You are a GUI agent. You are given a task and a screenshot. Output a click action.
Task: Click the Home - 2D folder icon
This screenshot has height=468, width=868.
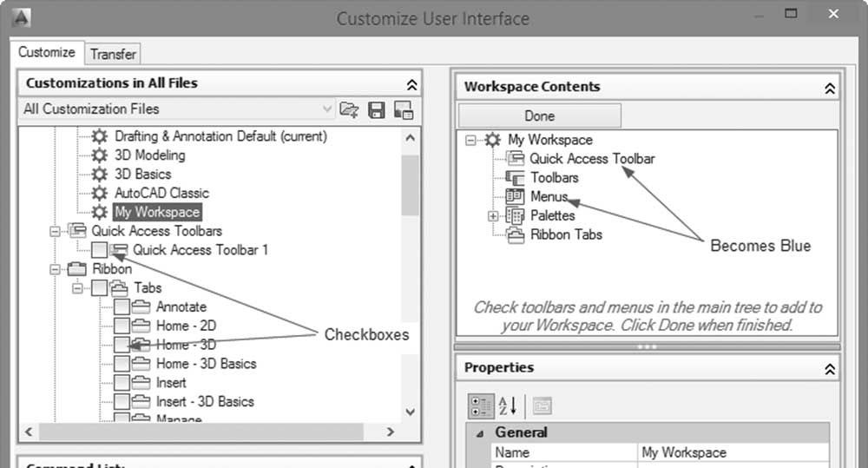tap(141, 326)
